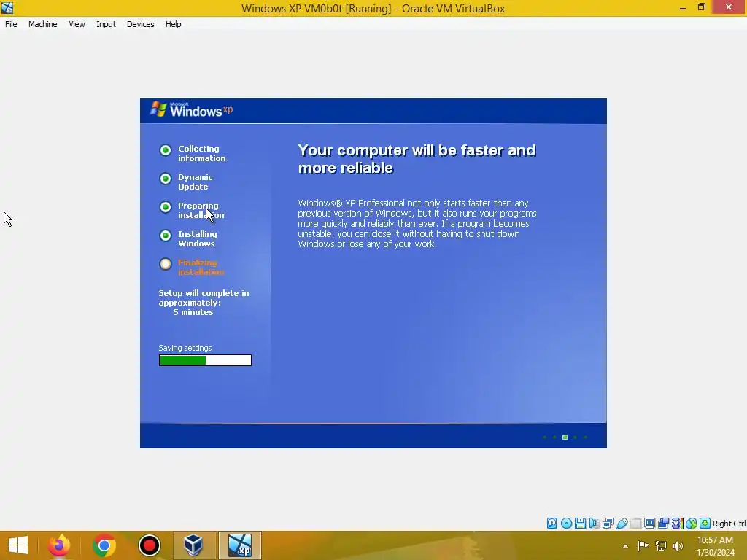Open the Help menu
747x560 pixels.
coord(174,24)
